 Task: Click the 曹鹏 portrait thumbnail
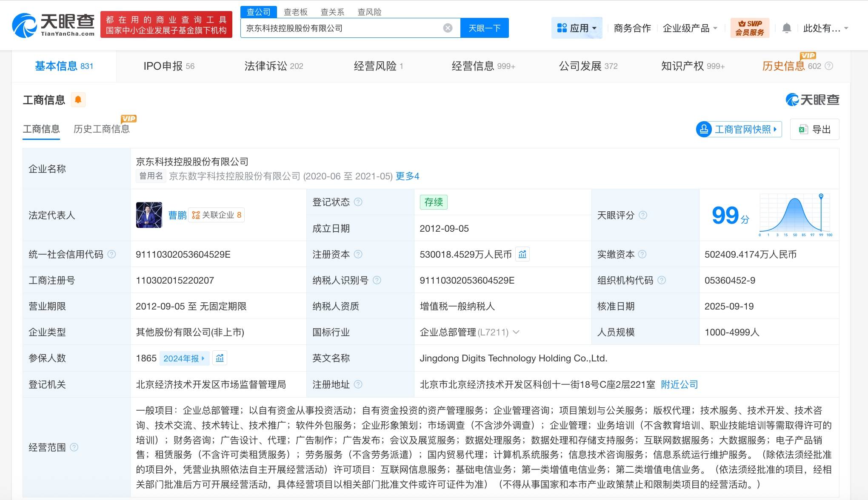tap(149, 215)
